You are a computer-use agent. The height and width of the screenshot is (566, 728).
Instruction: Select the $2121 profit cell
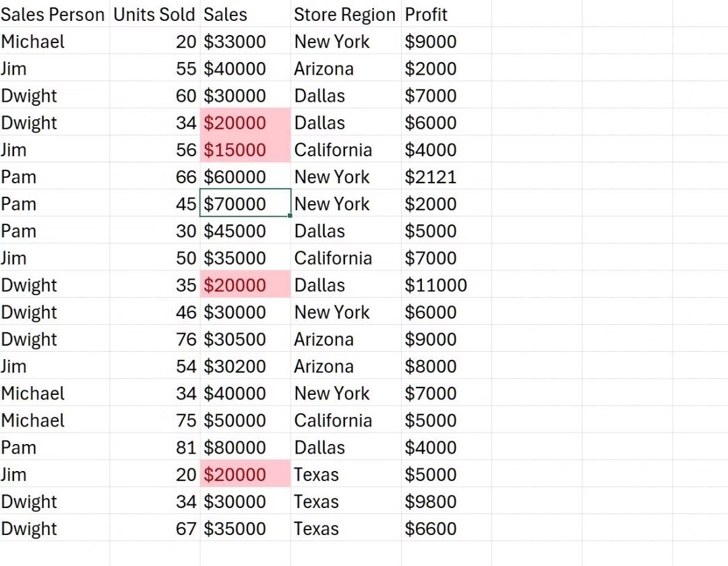pyautogui.click(x=431, y=177)
